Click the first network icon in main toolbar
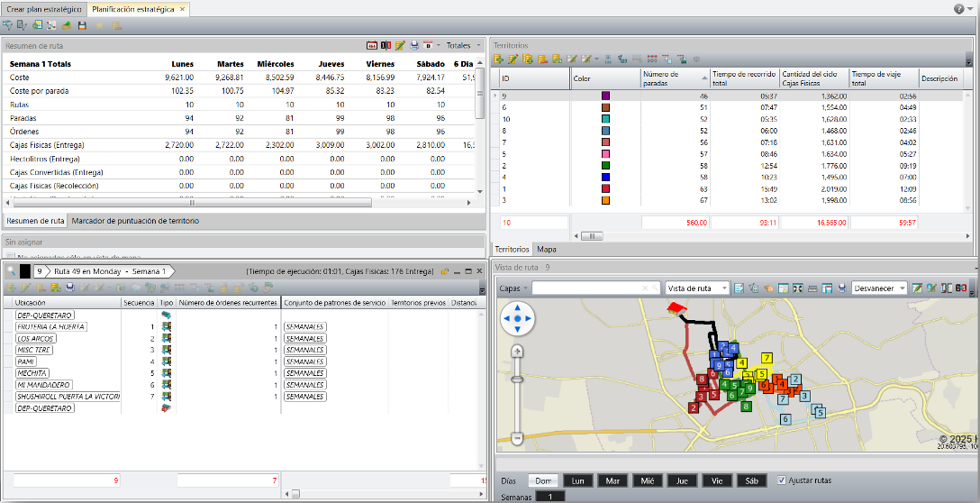The image size is (980, 503). pyautogui.click(x=8, y=25)
